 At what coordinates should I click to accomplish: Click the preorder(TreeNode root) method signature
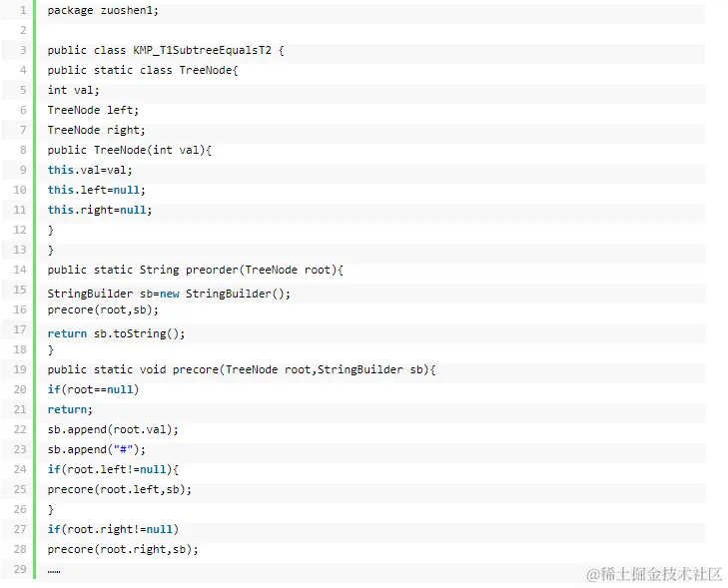pyautogui.click(x=195, y=270)
